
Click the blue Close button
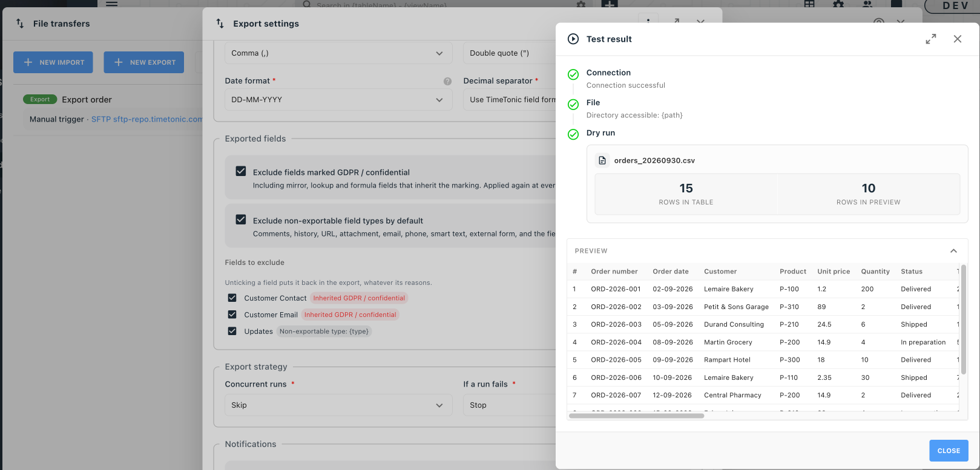(949, 451)
